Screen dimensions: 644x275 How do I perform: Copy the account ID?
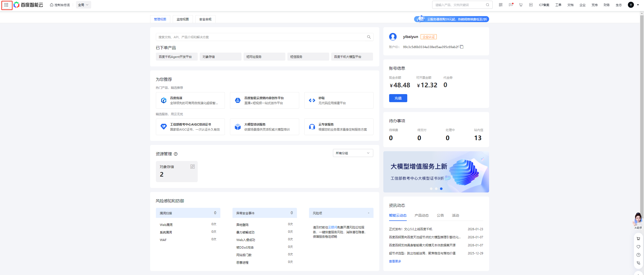[x=462, y=47]
